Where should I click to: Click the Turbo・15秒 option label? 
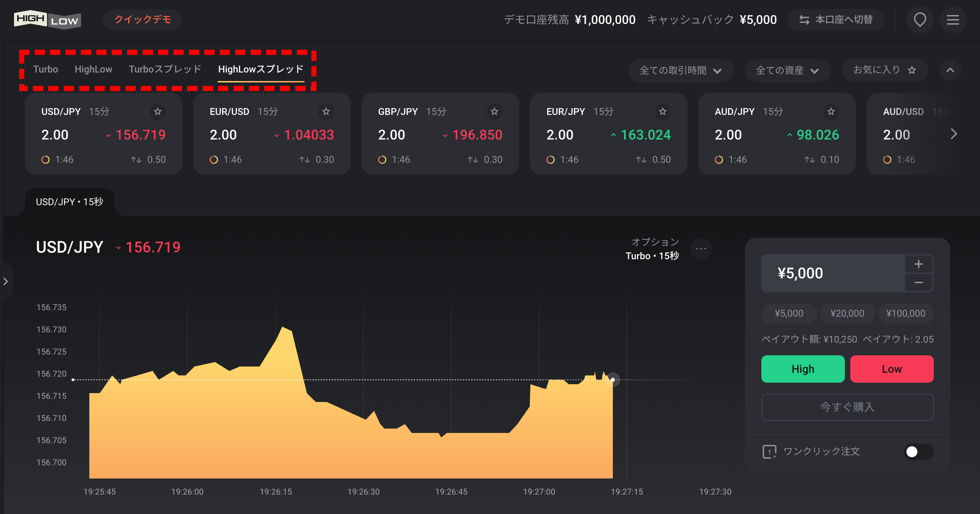pyautogui.click(x=652, y=256)
